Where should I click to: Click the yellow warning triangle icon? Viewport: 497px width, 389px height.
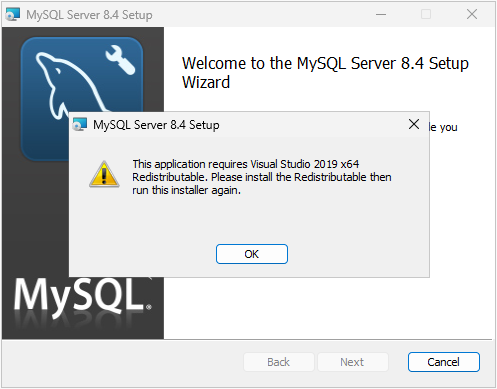pos(104,174)
